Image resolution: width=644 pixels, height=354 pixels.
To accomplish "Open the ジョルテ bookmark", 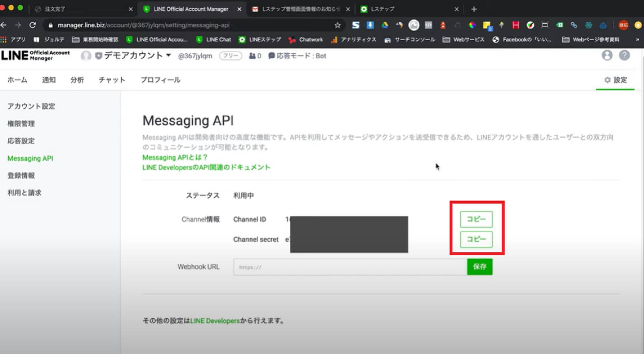I will 49,39.
